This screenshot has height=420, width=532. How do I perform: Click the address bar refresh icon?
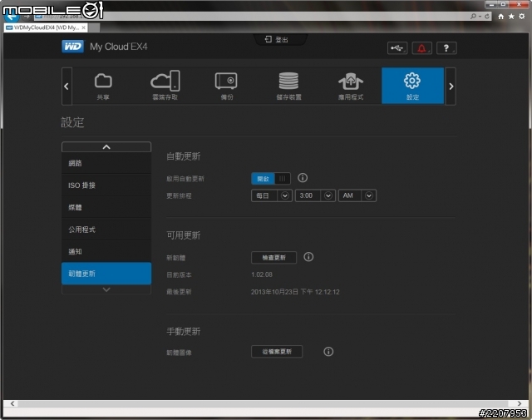[487, 17]
